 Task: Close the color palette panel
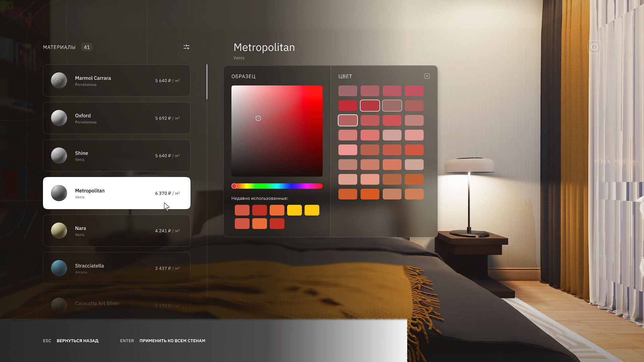point(427,76)
